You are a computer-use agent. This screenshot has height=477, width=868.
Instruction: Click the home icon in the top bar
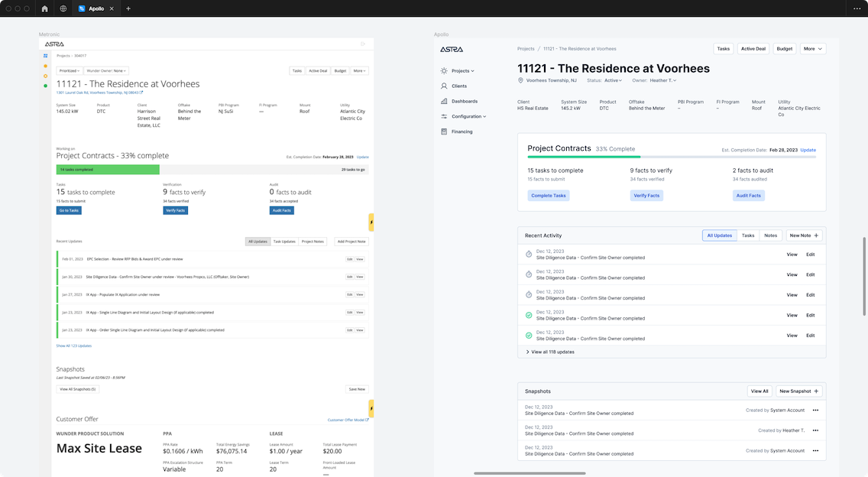(44, 8)
